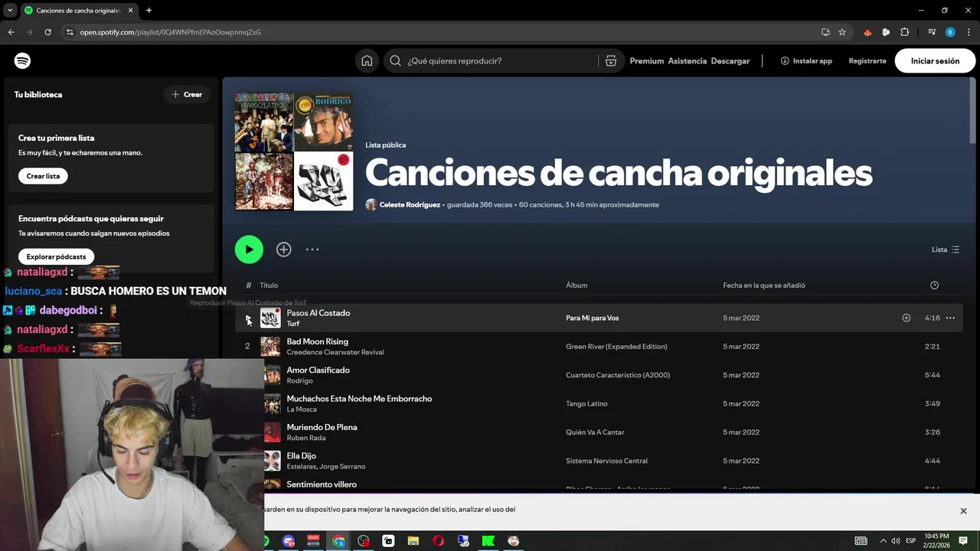Open album Para Mi para Vos
Viewport: 980px width, 551px height.
(x=592, y=318)
